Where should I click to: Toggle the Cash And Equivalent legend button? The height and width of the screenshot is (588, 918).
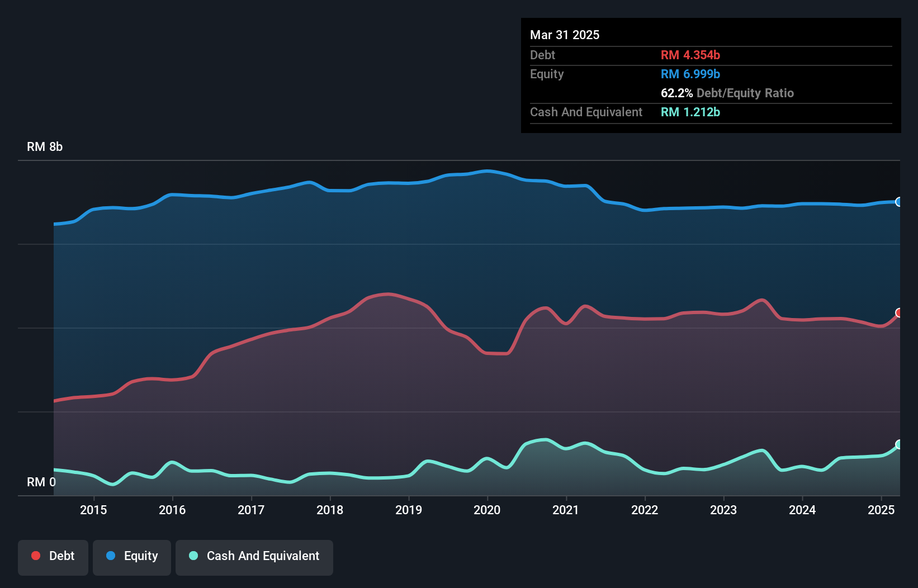click(x=254, y=557)
